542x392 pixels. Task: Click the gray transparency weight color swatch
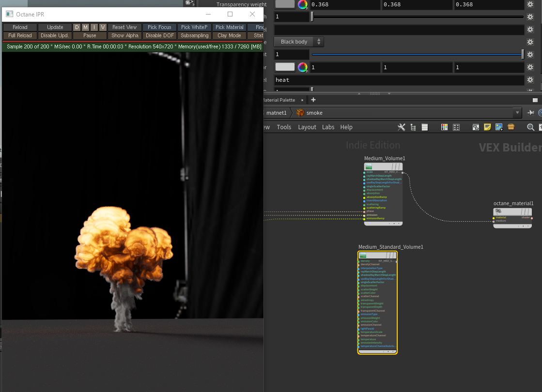(285, 4)
